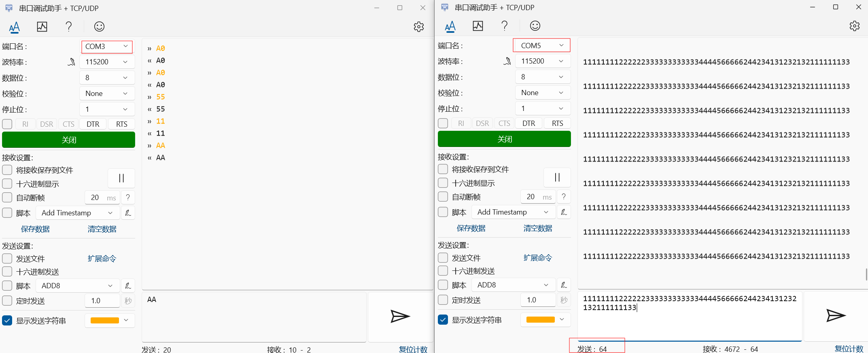
Task: Click the text mode icon in left window
Action: pyautogui.click(x=15, y=27)
